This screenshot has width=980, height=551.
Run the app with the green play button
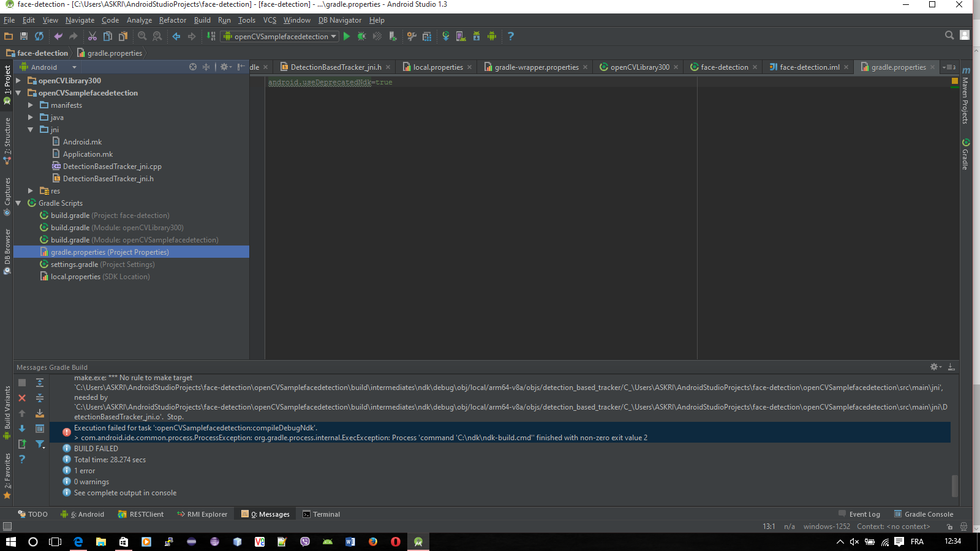click(x=347, y=36)
